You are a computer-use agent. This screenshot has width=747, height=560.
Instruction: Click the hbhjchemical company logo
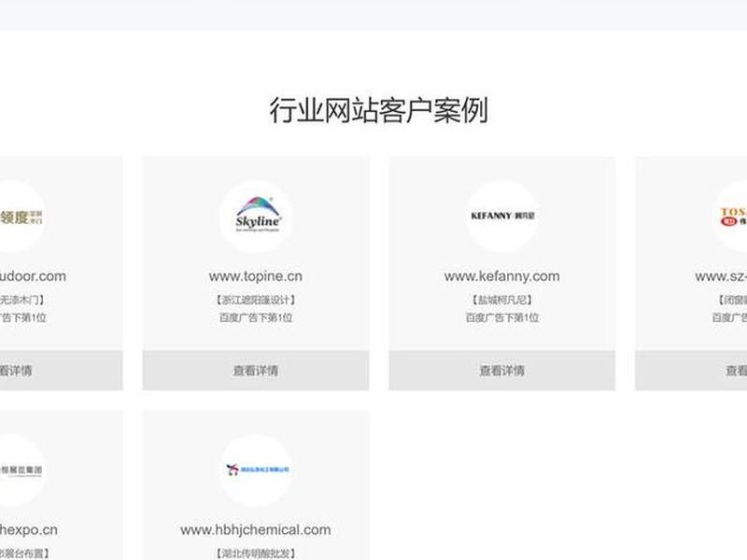[x=258, y=469]
